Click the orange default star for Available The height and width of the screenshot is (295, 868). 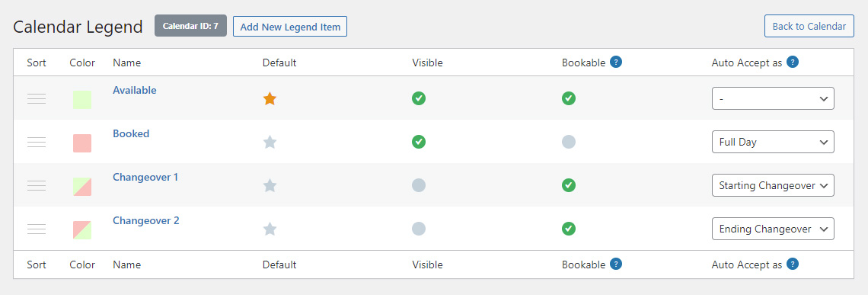(x=270, y=98)
